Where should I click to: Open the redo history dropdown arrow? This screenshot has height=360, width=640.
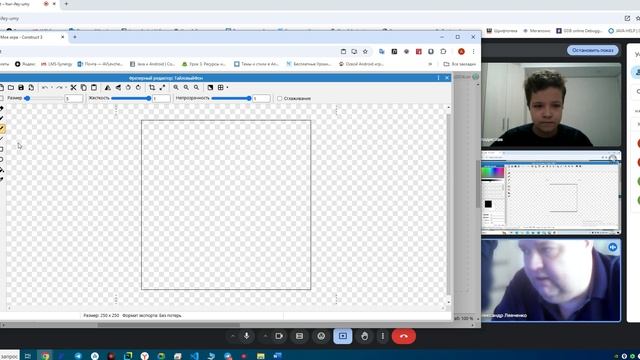pyautogui.click(x=66, y=87)
